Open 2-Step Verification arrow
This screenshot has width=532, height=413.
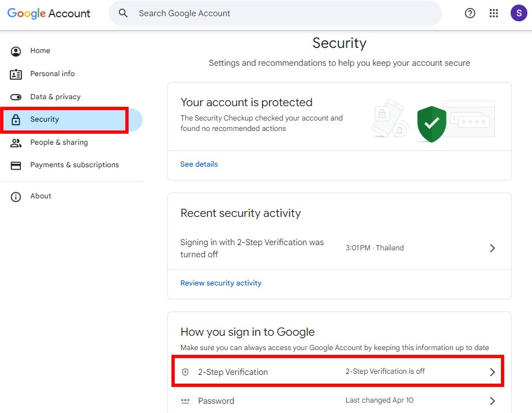(x=492, y=372)
